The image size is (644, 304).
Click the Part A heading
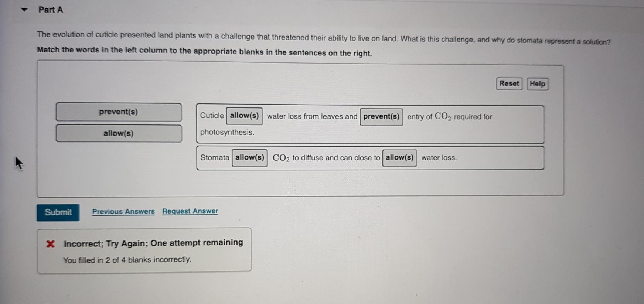point(51,10)
